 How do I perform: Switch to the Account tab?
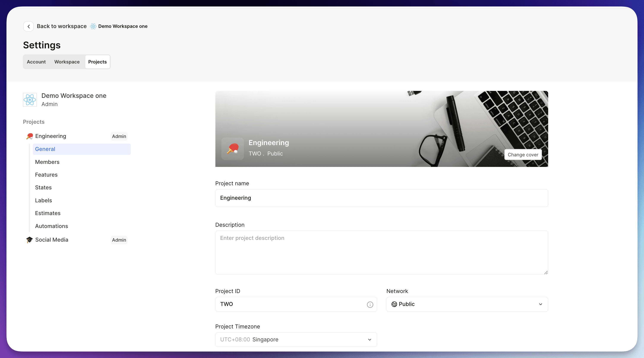click(x=36, y=62)
